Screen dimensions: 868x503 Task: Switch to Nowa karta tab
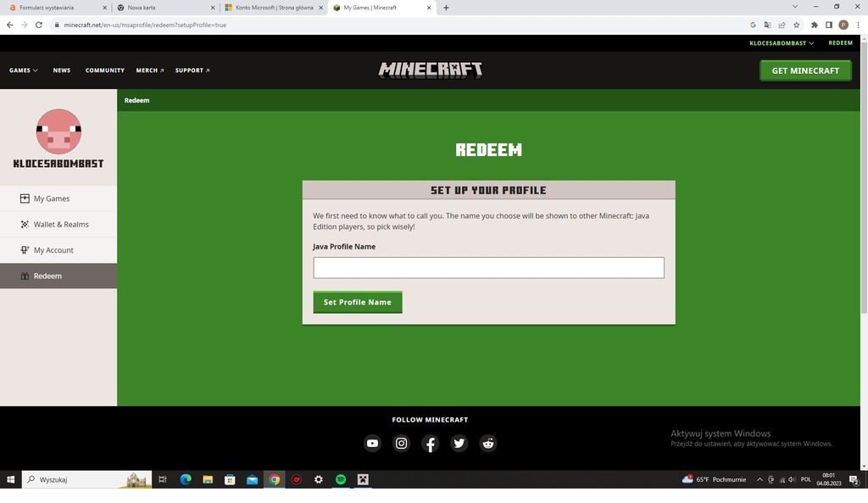pyautogui.click(x=166, y=8)
